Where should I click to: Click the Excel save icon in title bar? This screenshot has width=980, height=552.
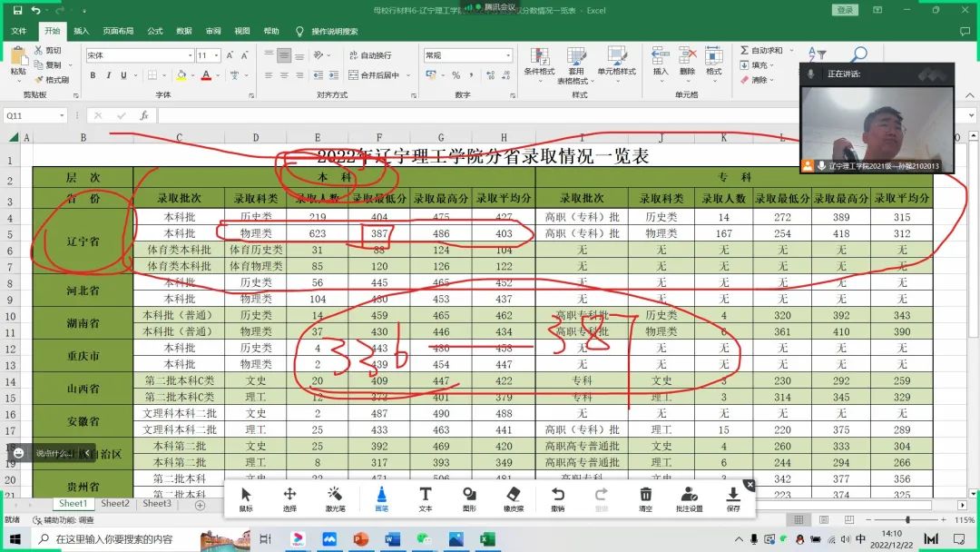(17, 10)
